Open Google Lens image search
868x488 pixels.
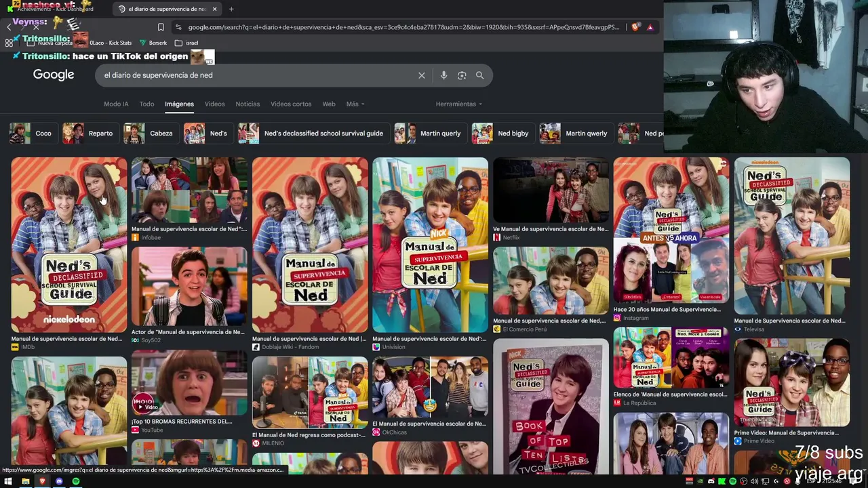pyautogui.click(x=462, y=75)
